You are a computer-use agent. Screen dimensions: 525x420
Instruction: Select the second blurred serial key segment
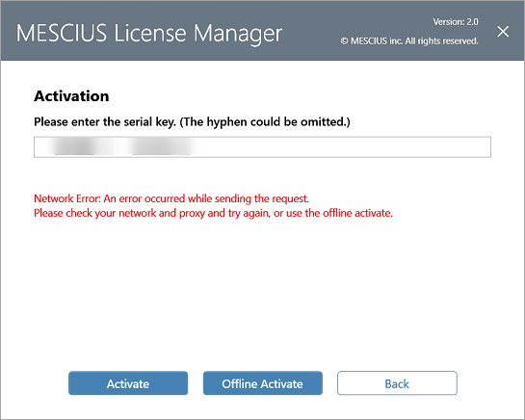pyautogui.click(x=163, y=147)
